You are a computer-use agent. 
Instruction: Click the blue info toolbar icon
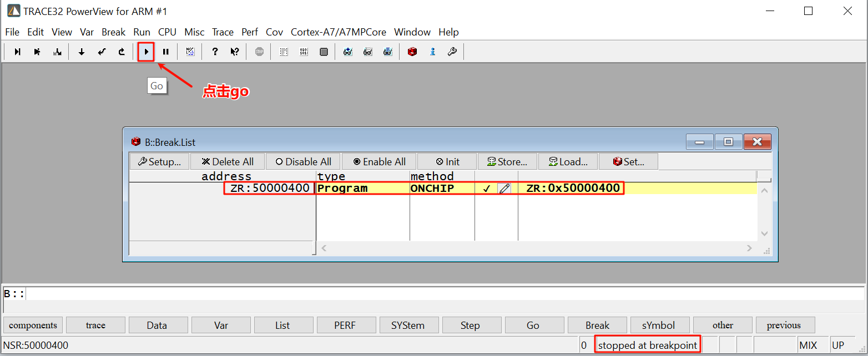pos(432,52)
